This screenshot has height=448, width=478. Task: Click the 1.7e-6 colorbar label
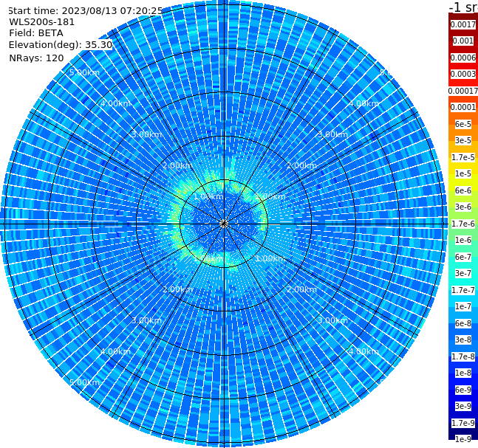tap(463, 224)
